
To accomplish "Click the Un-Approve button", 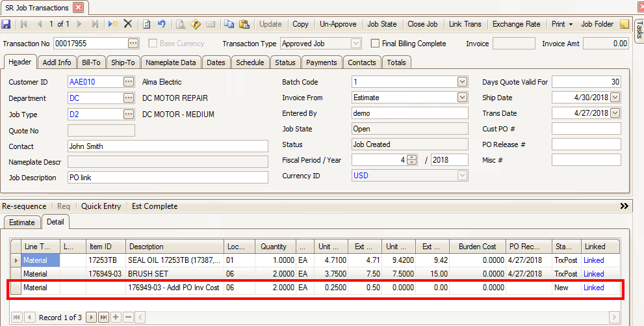I will (x=338, y=24).
